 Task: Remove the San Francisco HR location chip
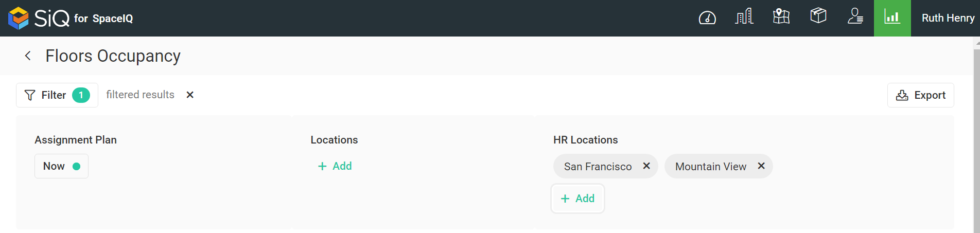646,166
